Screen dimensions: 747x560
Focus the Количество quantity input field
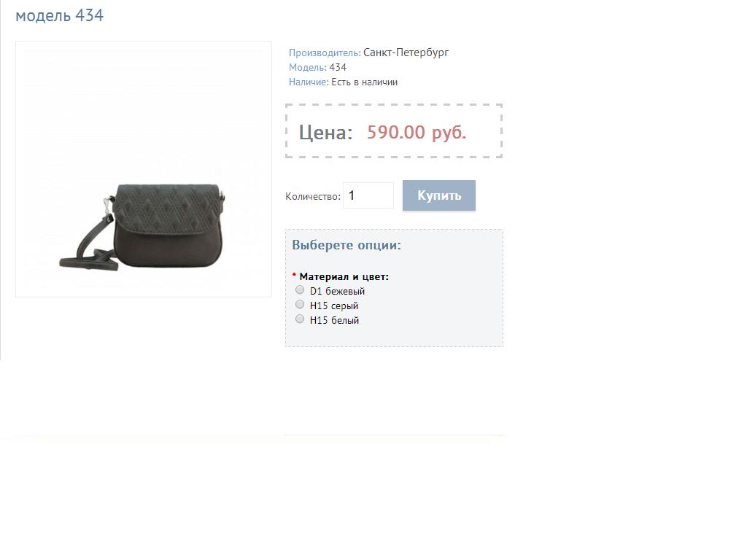368,195
